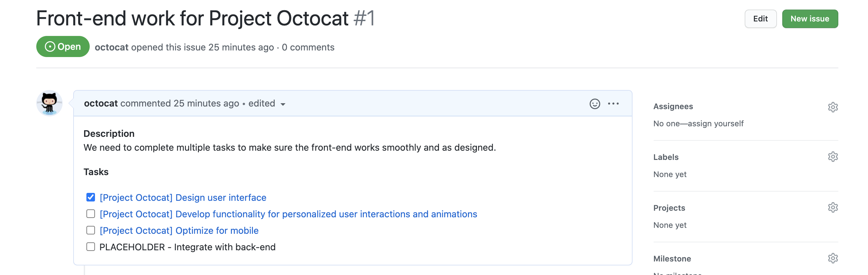Open the Assignees gear settings
868x275 pixels.
tap(832, 107)
